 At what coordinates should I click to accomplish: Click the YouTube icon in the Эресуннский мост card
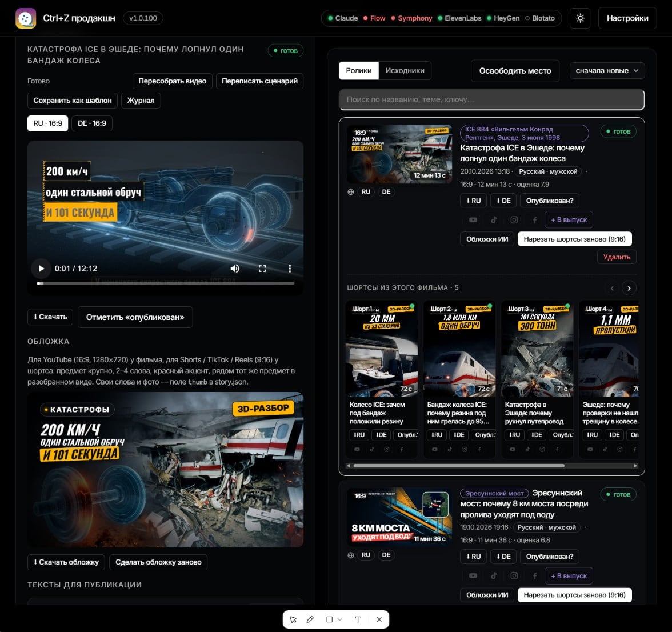(473, 576)
